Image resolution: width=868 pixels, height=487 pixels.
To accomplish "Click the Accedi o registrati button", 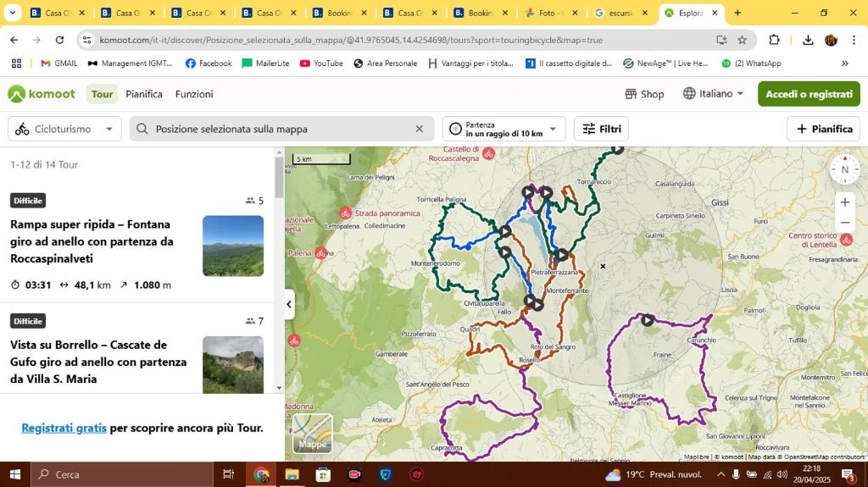I will click(808, 94).
